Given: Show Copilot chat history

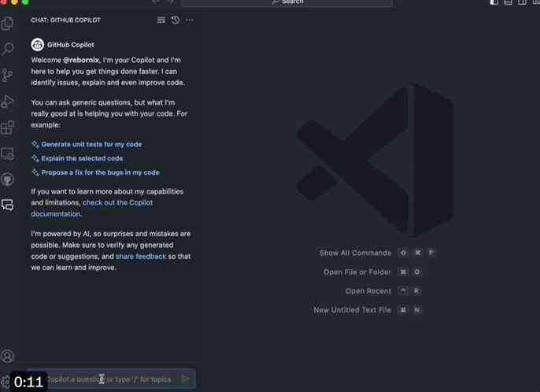Looking at the screenshot, I should 176,20.
